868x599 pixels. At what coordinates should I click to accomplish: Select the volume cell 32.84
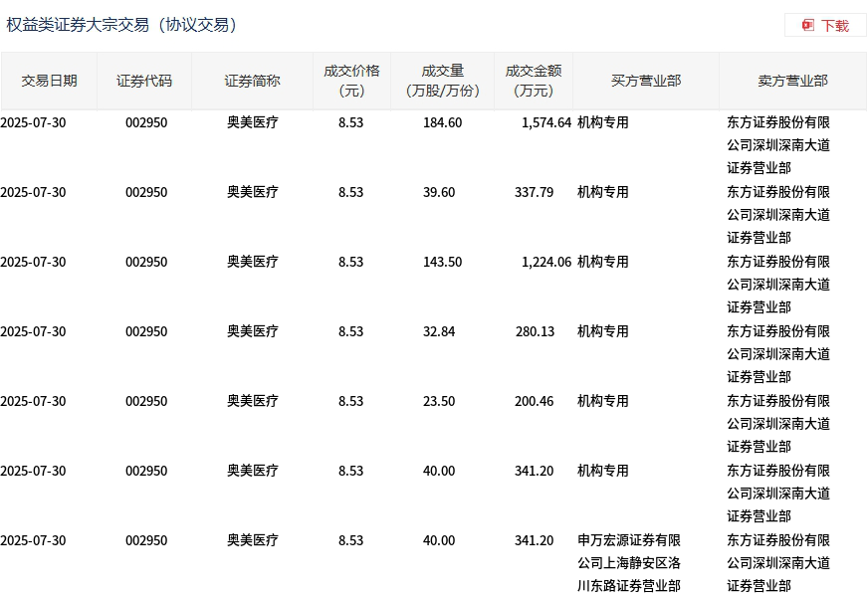439,332
